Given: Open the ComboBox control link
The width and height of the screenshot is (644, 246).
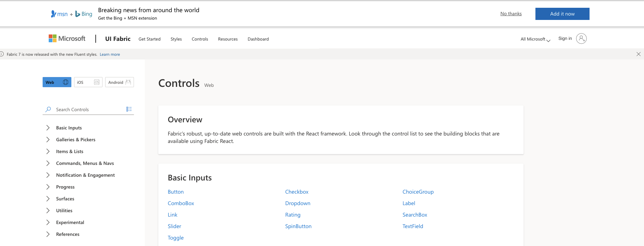Looking at the screenshot, I should pos(181,203).
